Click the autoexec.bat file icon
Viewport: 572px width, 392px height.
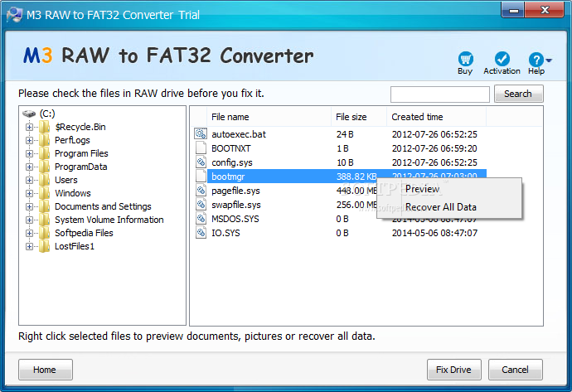(201, 133)
